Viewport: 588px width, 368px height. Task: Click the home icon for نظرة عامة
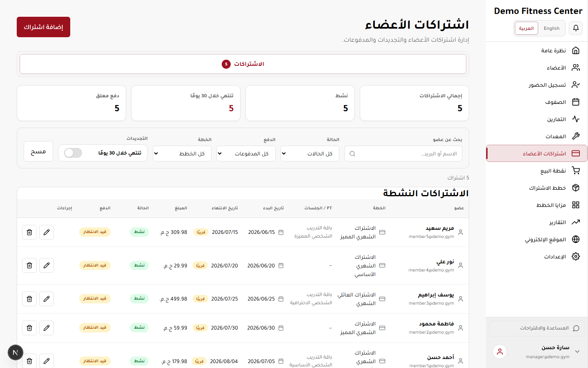(576, 50)
